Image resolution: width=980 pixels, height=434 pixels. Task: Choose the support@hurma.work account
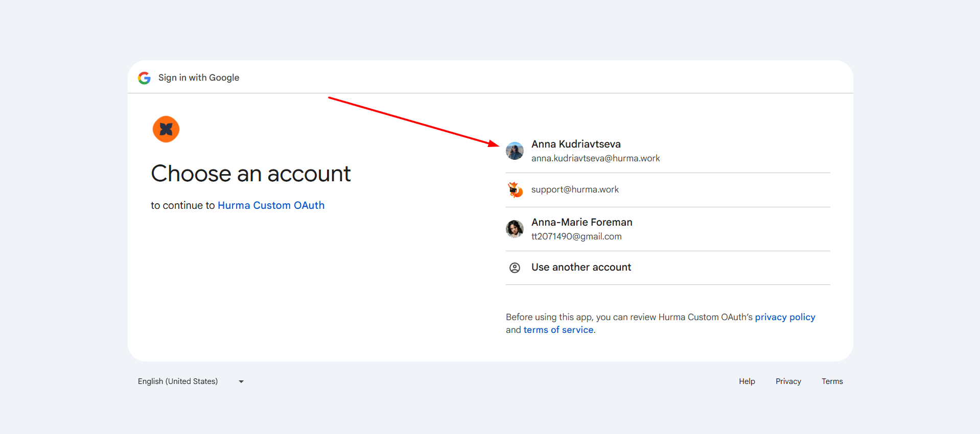(x=668, y=190)
